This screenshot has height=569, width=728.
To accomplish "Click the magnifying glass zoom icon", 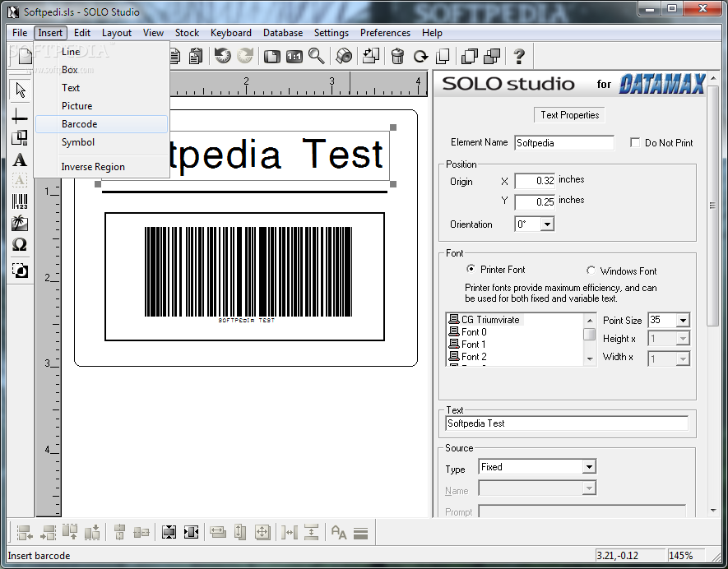I will [x=316, y=56].
